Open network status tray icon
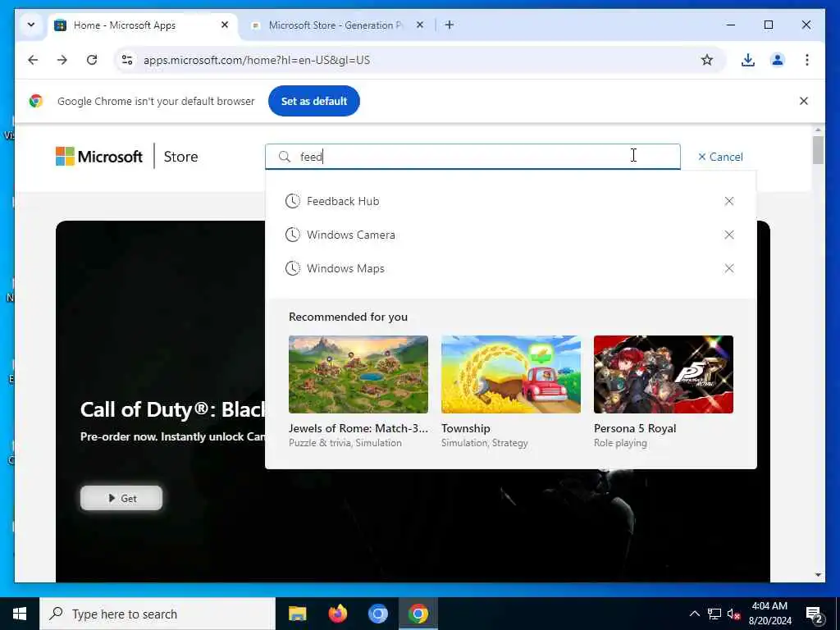Screen dimensions: 840x630 point(714,614)
